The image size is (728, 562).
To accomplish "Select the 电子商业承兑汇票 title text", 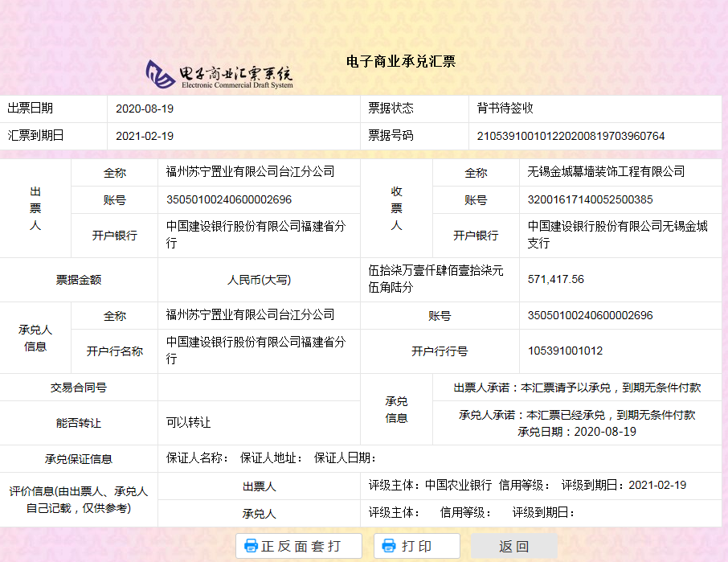I will coord(401,61).
